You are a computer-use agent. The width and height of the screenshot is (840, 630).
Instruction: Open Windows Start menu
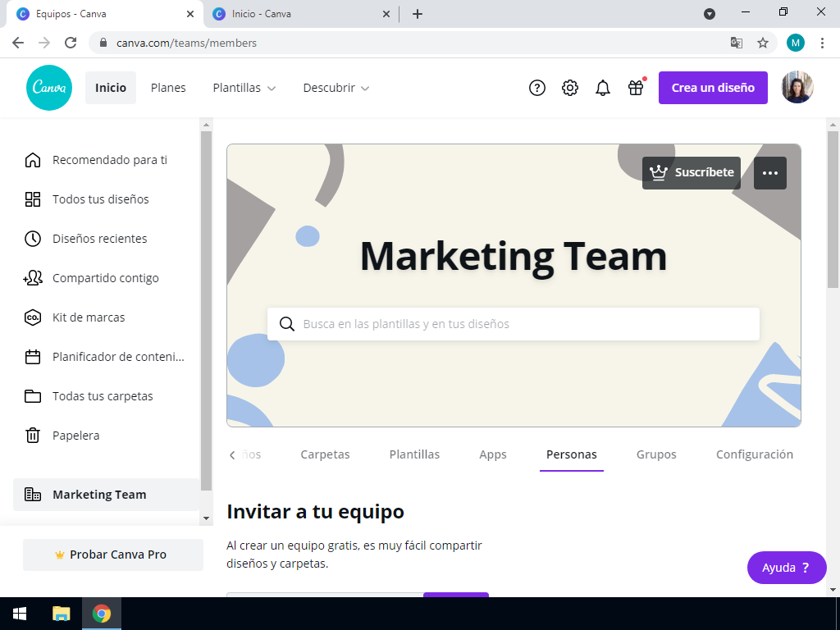pos(20,614)
